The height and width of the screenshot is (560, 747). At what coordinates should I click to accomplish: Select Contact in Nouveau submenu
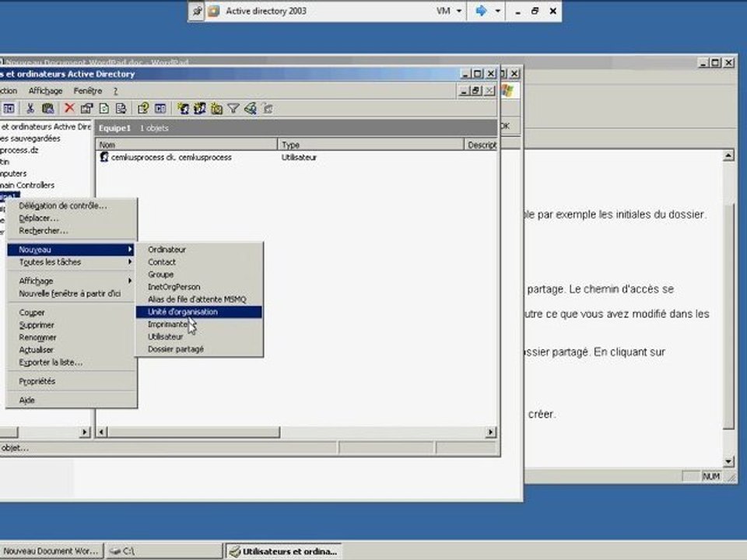(x=199, y=261)
